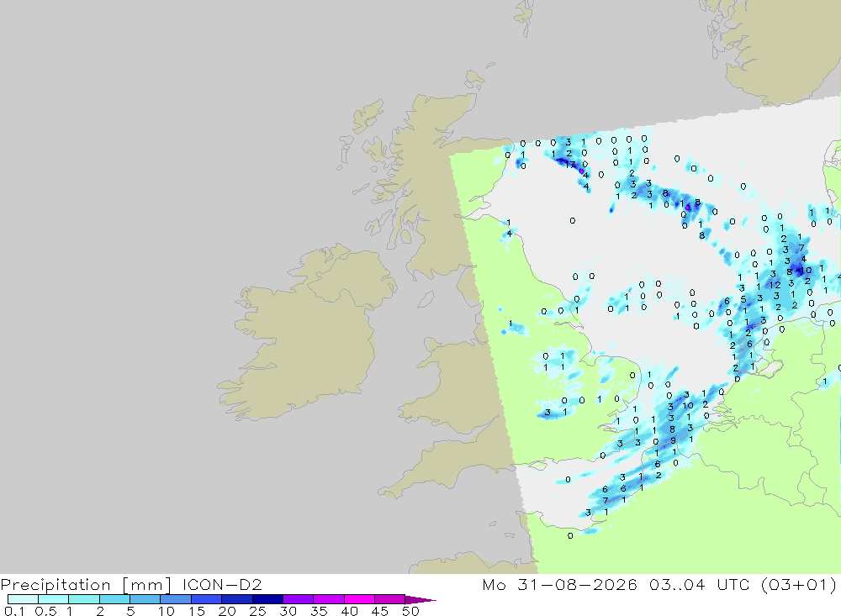
Task: Click the purple arrow tip above 50
Action: coord(420,600)
